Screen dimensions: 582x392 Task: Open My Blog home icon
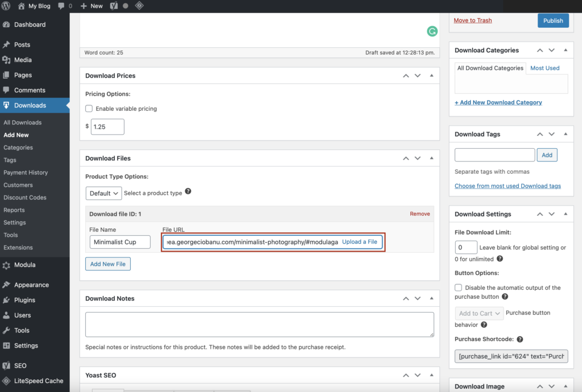pyautogui.click(x=21, y=6)
